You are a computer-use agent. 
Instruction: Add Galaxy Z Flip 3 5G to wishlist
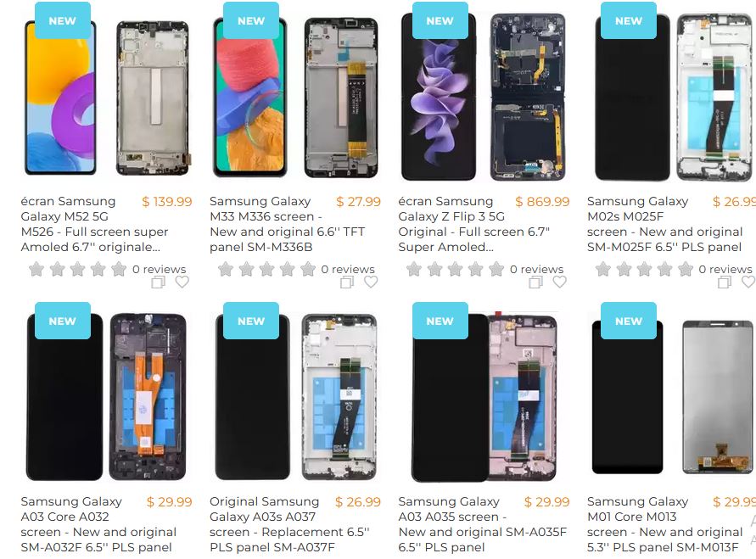pos(559,282)
